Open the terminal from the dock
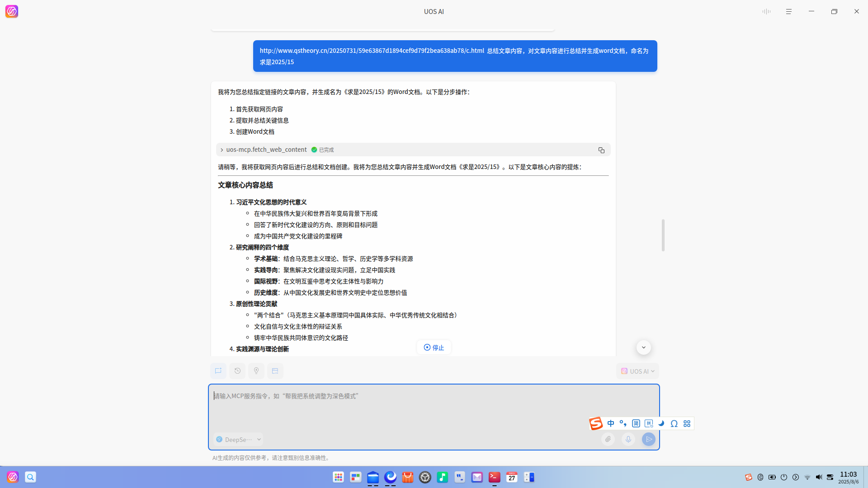The height and width of the screenshot is (488, 868). pyautogui.click(x=495, y=477)
